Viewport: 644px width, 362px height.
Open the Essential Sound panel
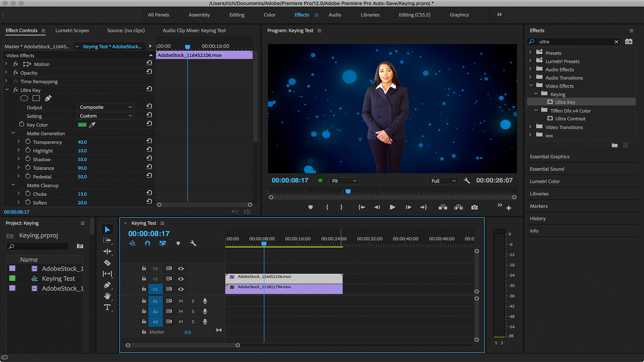(547, 169)
